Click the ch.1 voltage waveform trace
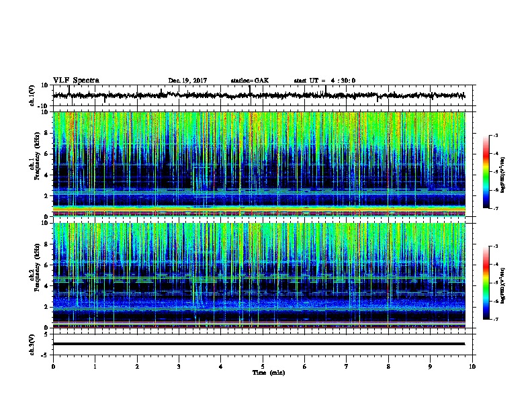The width and height of the screenshot is (532, 411). [259, 95]
